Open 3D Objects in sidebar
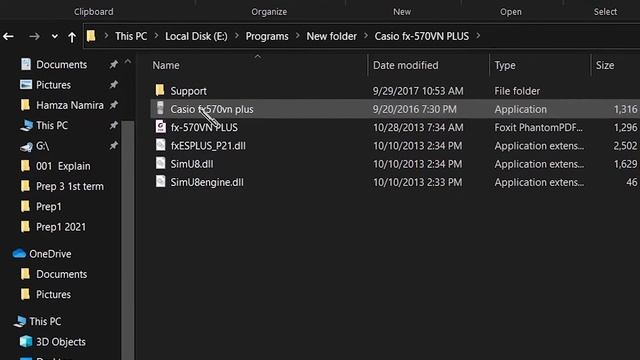 tap(61, 342)
